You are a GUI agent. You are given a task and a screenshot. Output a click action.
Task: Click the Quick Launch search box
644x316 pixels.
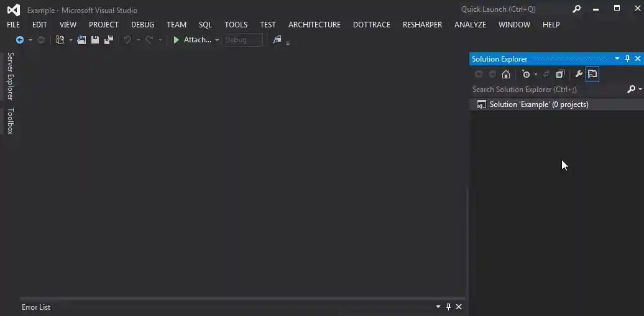(513, 9)
